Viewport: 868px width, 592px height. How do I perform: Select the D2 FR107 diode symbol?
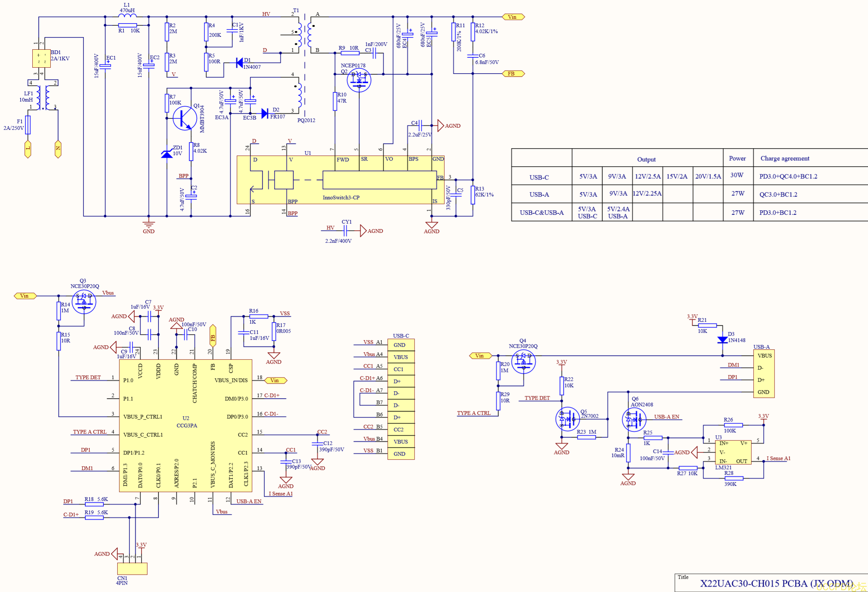coord(265,113)
